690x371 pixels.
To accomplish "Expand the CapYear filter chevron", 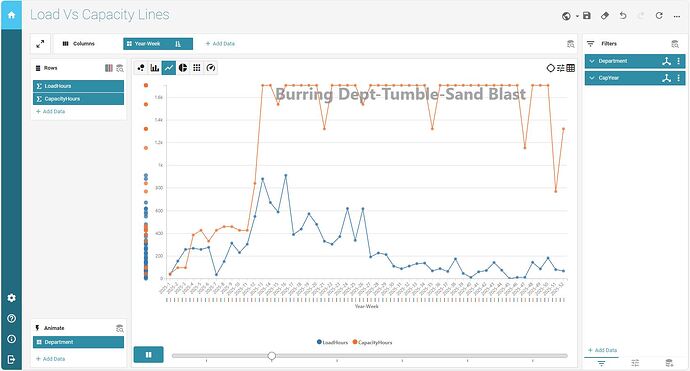I will (x=592, y=78).
